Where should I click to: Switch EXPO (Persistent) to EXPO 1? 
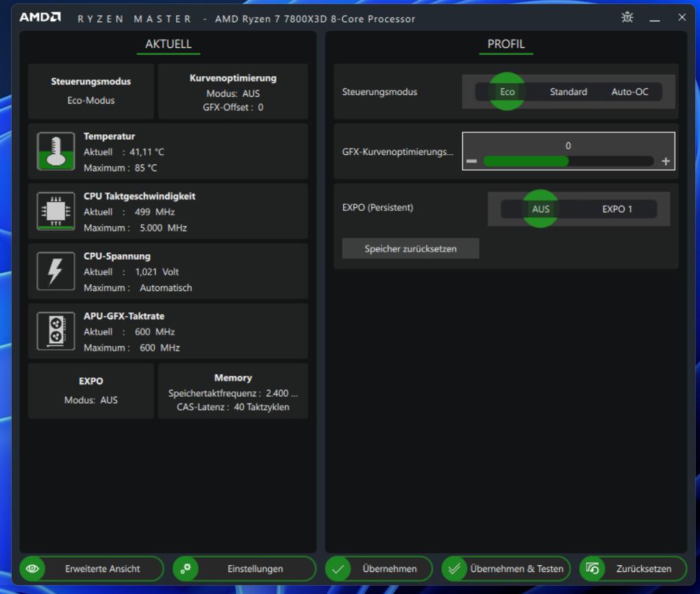[x=617, y=209]
